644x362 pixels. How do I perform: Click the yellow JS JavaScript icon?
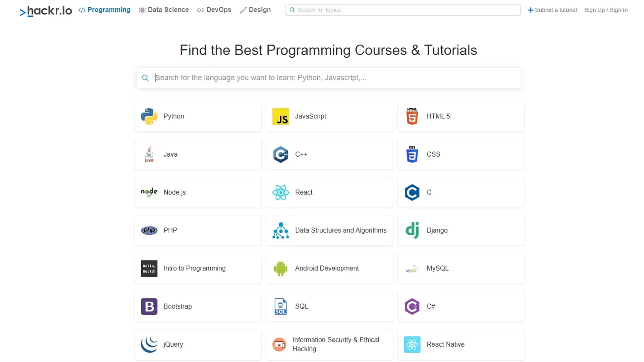coord(280,116)
